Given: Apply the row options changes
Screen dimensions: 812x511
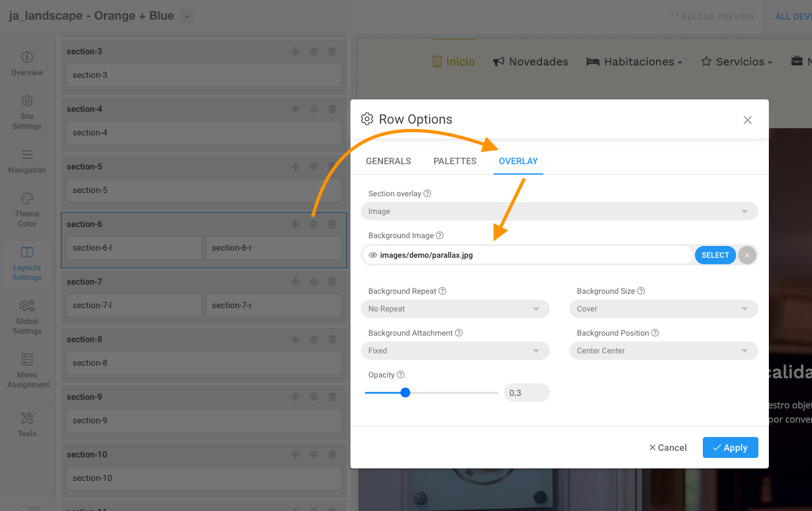Looking at the screenshot, I should [730, 448].
